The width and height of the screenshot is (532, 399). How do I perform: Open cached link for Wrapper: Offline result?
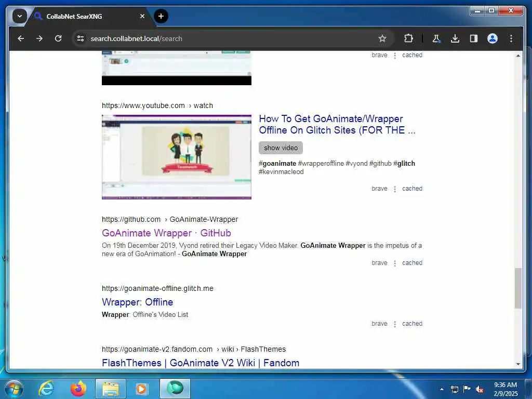tap(412, 323)
